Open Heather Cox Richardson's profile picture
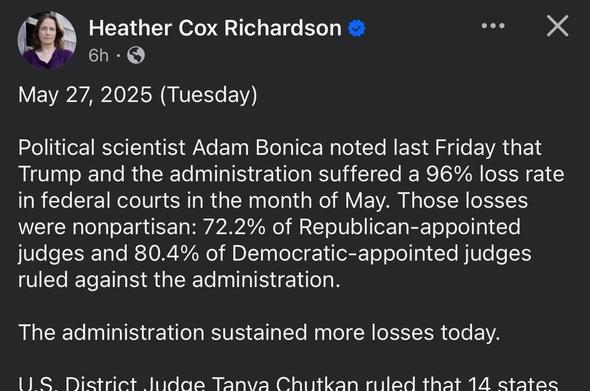 [x=47, y=41]
